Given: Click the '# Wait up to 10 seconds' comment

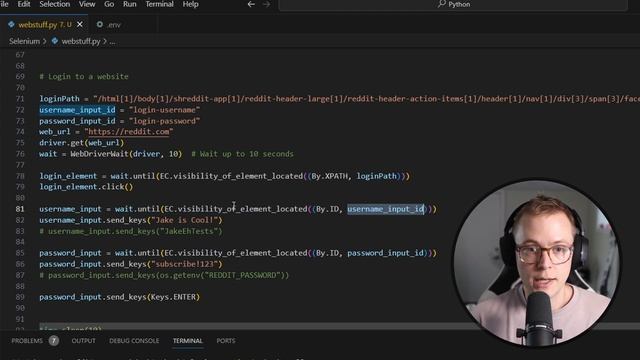Looking at the screenshot, I should [242, 154].
